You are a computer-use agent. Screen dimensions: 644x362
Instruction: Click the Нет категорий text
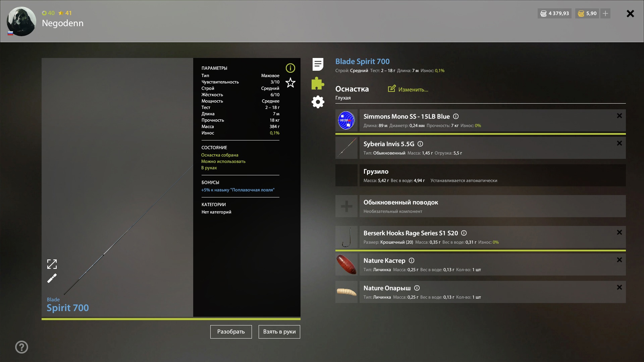click(216, 212)
